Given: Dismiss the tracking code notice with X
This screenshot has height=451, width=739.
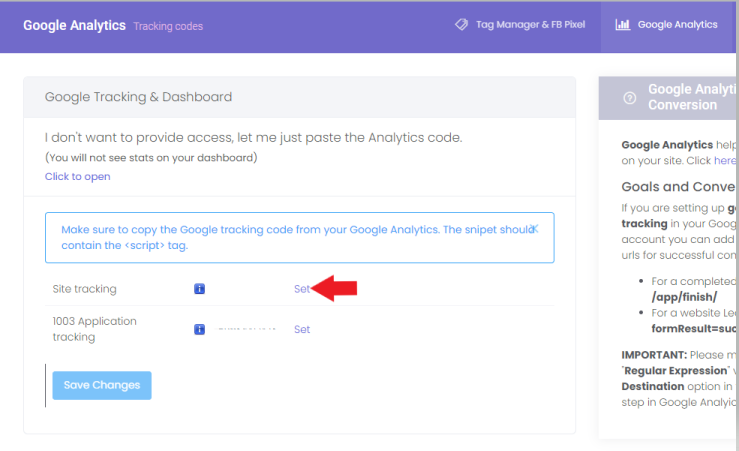Looking at the screenshot, I should [535, 229].
